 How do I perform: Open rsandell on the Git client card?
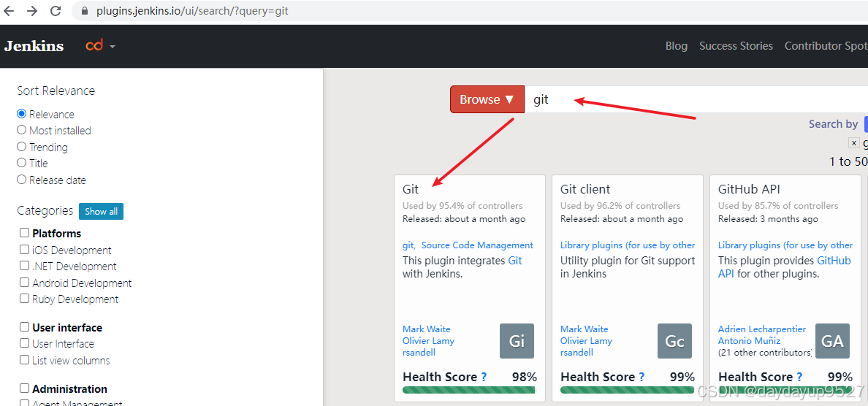[576, 353]
